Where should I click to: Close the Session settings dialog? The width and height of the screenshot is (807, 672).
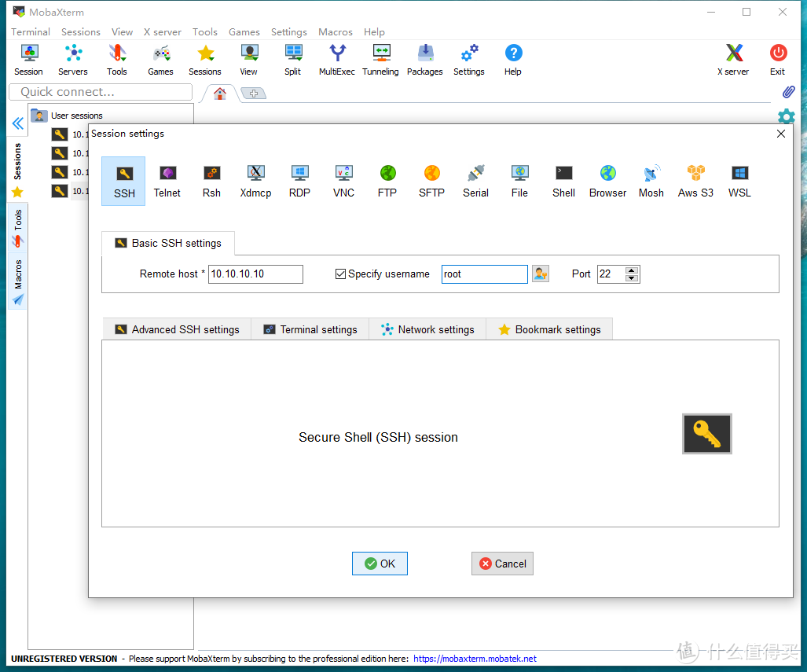point(781,134)
